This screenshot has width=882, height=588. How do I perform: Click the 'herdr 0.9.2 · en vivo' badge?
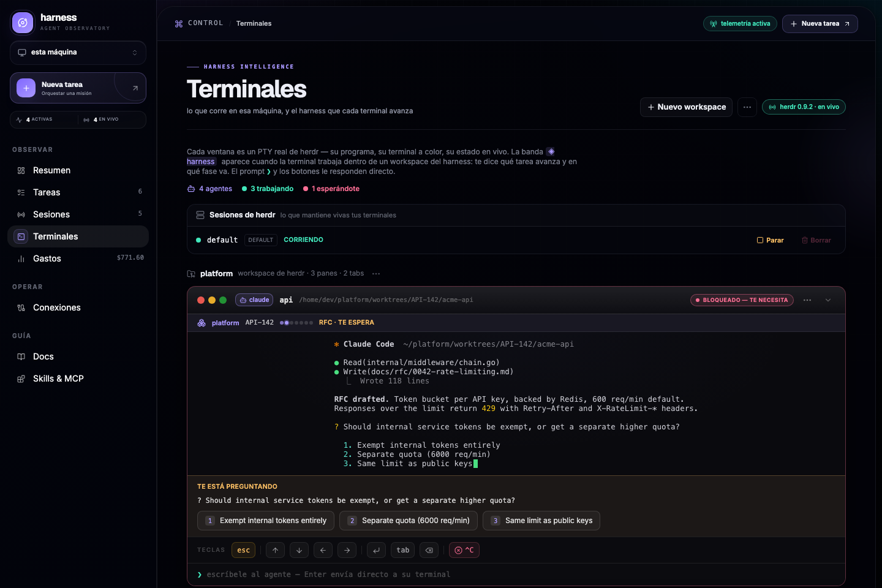(x=804, y=107)
